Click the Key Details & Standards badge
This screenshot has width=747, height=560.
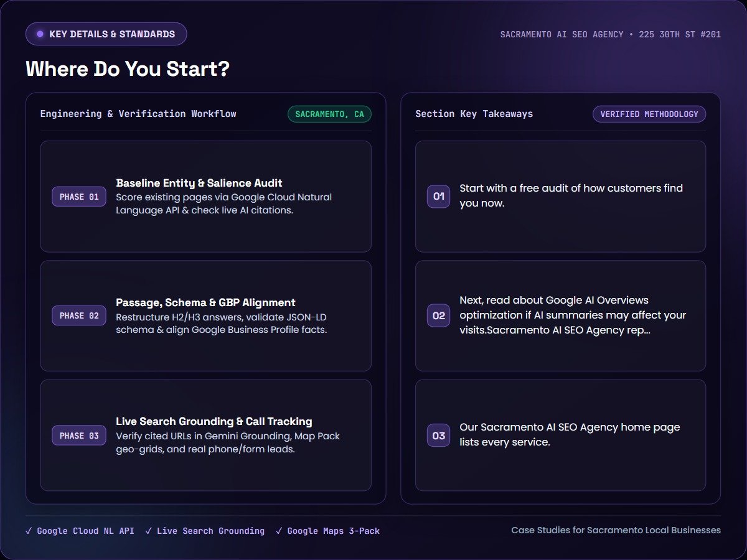pyautogui.click(x=106, y=34)
